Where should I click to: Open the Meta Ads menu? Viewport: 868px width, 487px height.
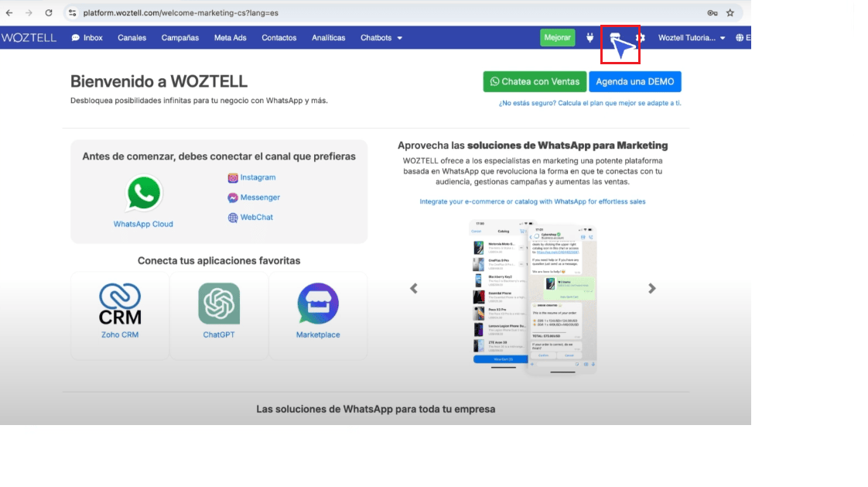tap(231, 38)
